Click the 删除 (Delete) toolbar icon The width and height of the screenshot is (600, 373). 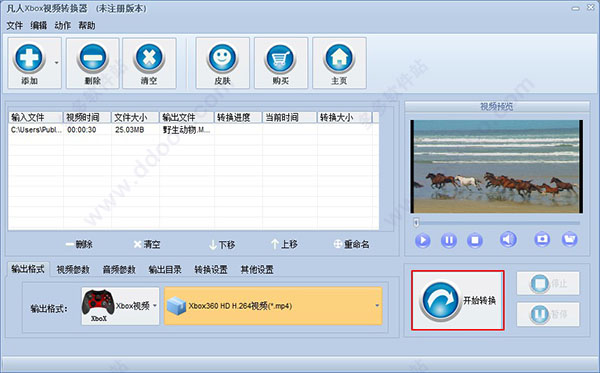coord(93,58)
